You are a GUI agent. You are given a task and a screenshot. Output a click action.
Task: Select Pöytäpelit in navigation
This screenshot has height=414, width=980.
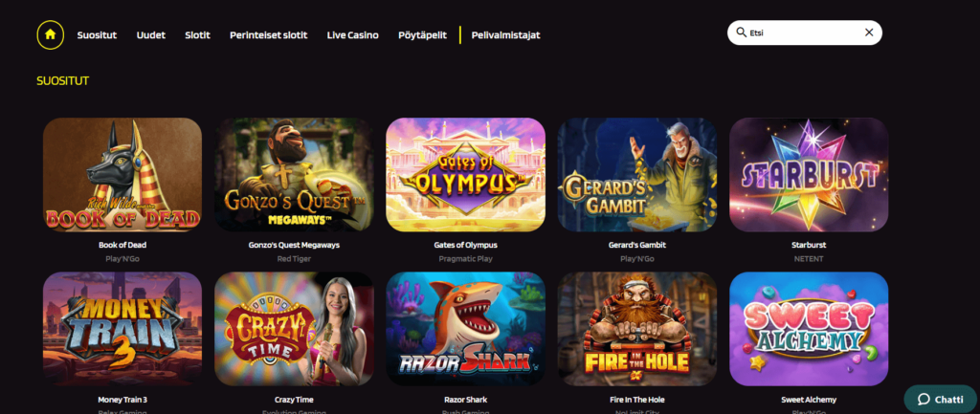click(x=422, y=35)
